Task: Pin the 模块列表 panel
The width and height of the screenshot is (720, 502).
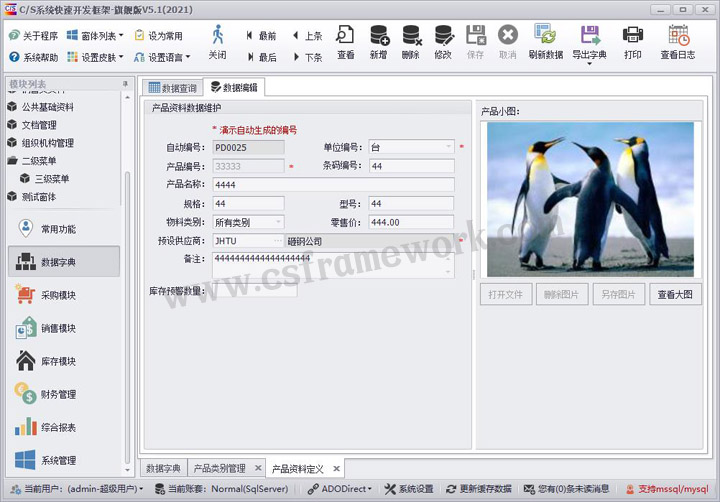Action: click(x=124, y=84)
